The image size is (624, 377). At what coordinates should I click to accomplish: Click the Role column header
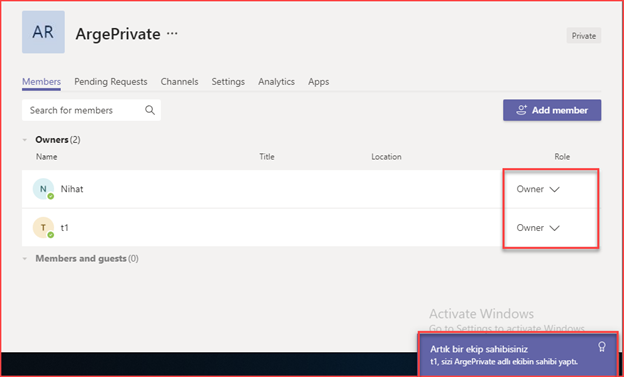[562, 157]
